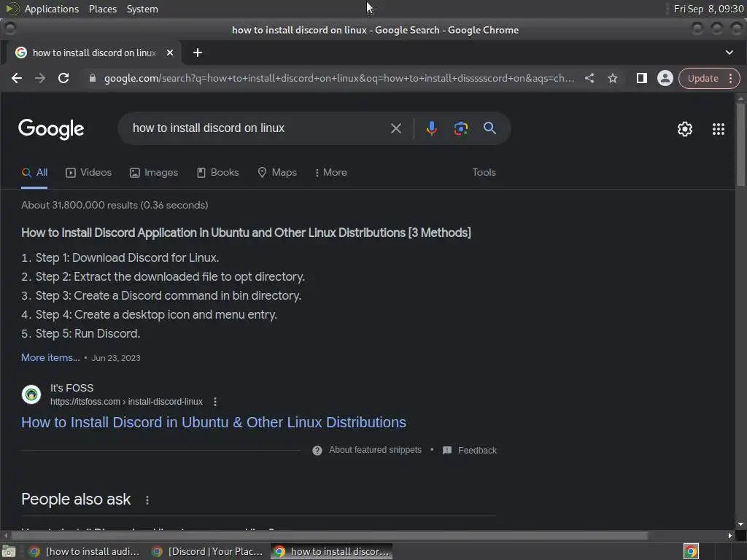Image resolution: width=747 pixels, height=560 pixels.
Task: Open Chrome side panel
Action: coord(642,78)
